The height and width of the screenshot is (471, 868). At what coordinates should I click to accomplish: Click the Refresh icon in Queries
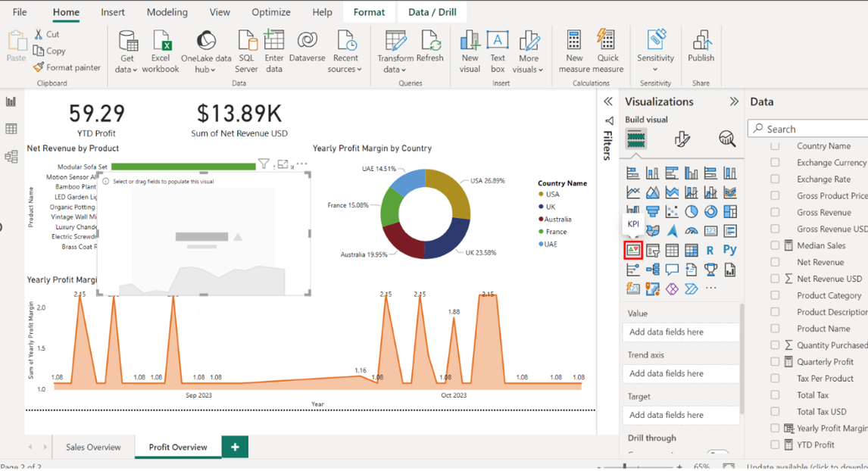coord(429,44)
